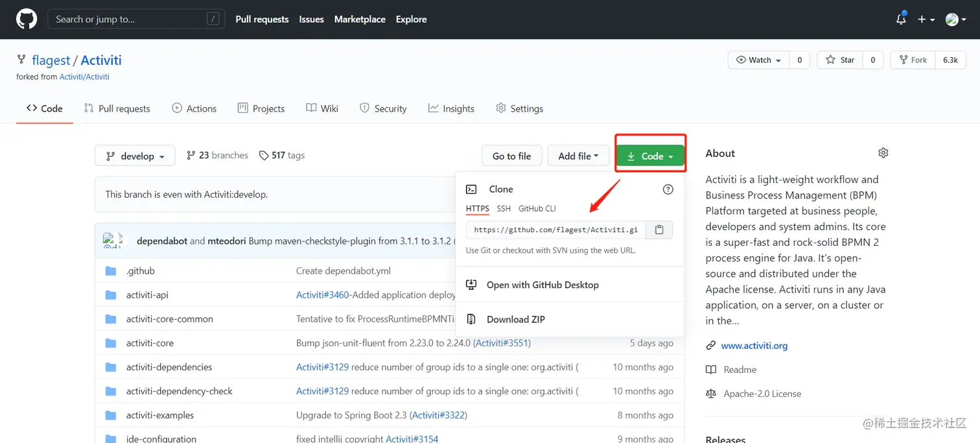This screenshot has height=443, width=980.
Task: Open the develop branch dropdown
Action: 135,156
